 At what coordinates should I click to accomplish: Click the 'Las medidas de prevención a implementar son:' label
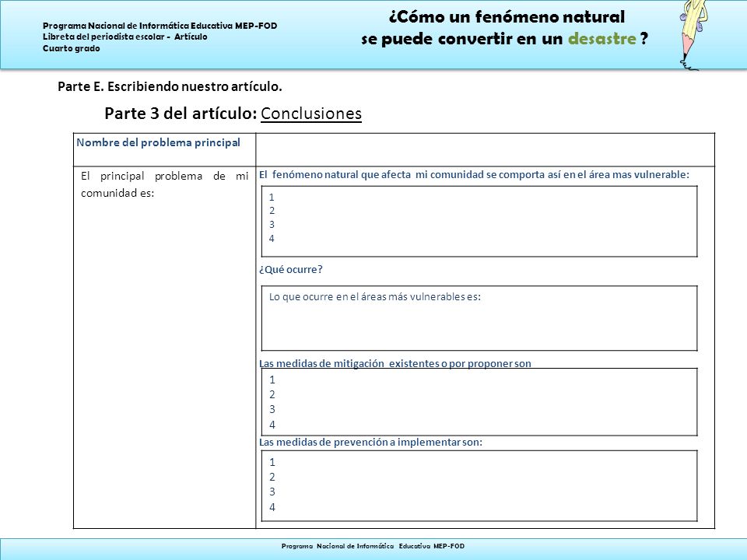(370, 443)
